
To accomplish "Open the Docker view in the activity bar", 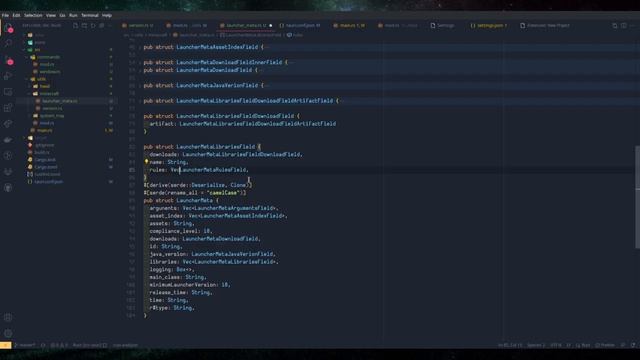I will pos(8,140).
